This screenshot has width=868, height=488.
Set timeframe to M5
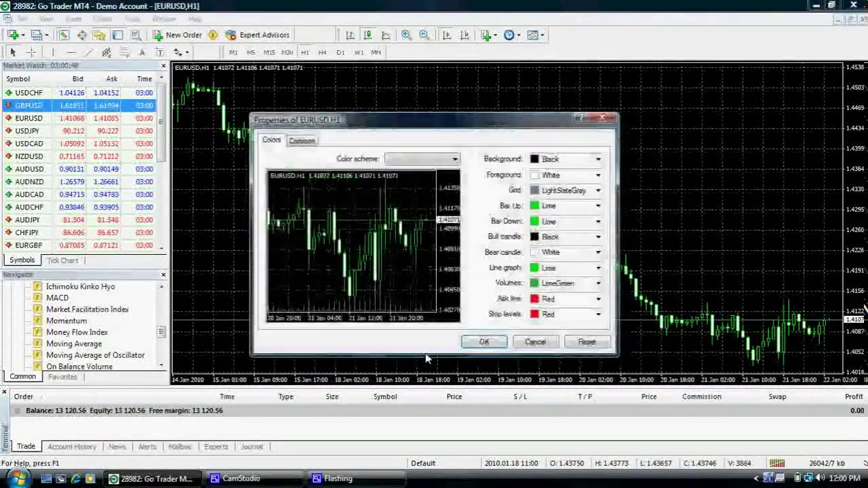[x=251, y=52]
